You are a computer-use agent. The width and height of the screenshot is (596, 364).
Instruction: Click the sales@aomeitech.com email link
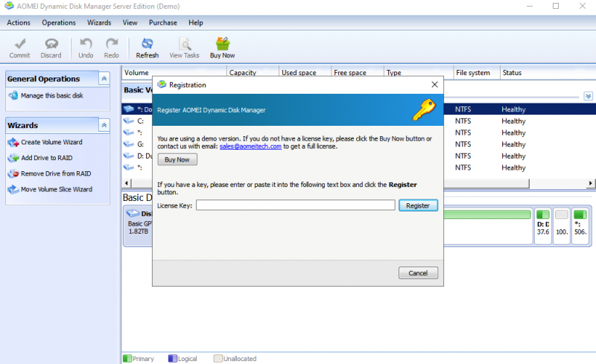(250, 147)
